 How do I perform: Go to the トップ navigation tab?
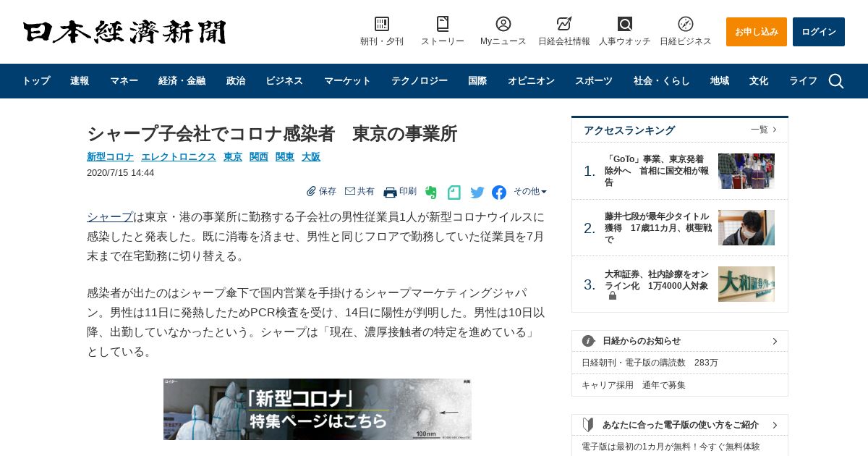click(x=36, y=81)
